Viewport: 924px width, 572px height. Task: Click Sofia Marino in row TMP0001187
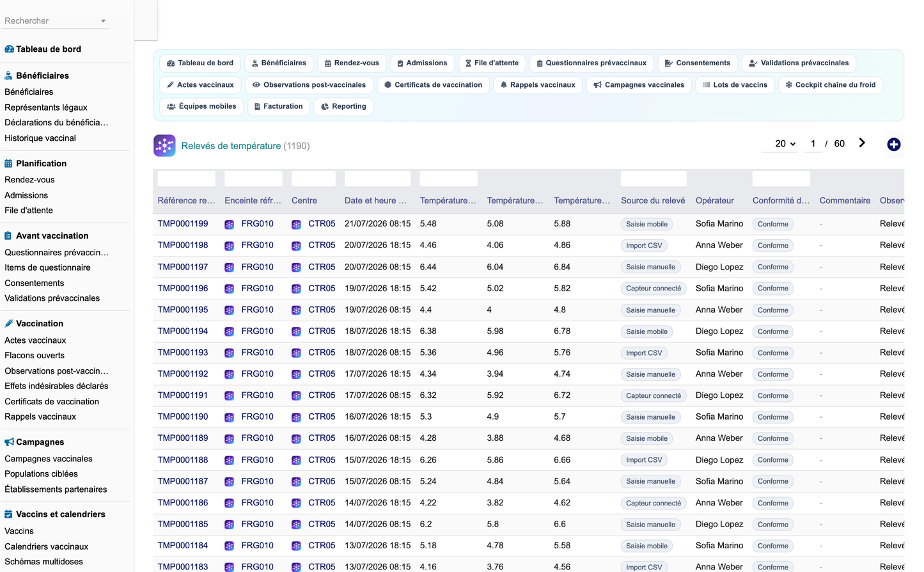pos(719,482)
